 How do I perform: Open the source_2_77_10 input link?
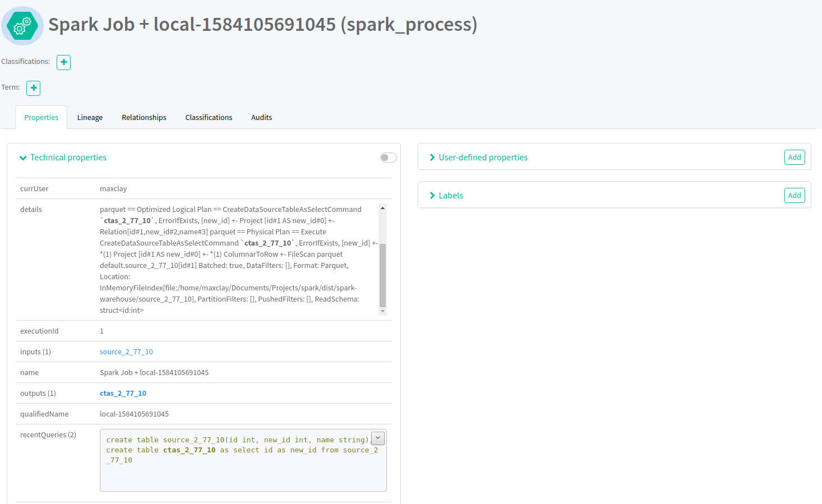point(126,352)
